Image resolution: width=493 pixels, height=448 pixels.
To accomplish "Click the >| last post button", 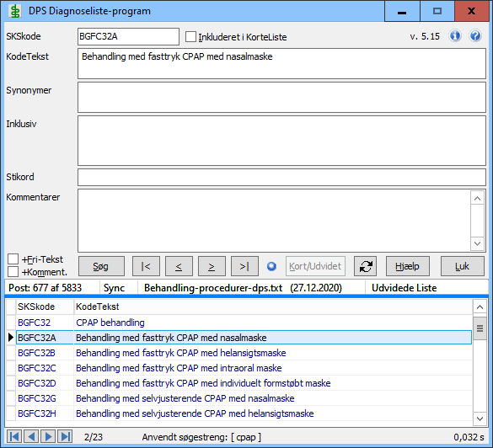I will 244,266.
